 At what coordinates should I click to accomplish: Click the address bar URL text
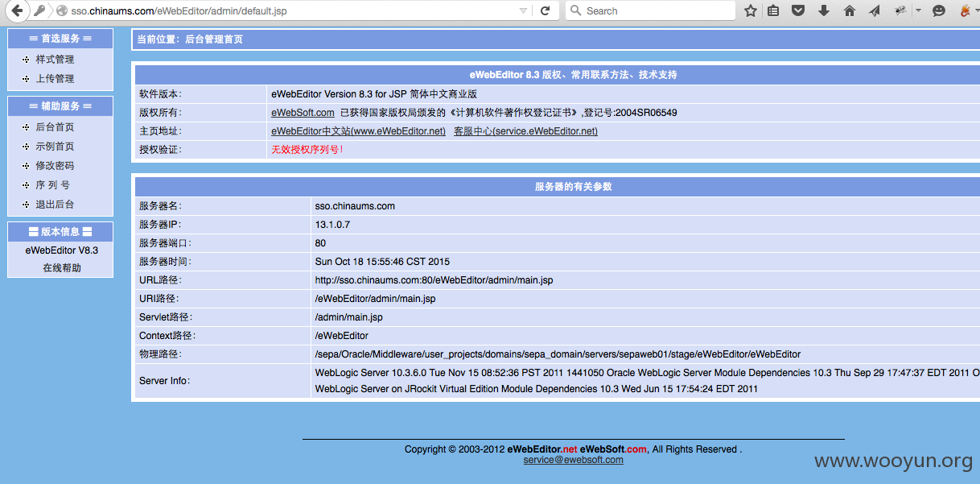pyautogui.click(x=179, y=11)
